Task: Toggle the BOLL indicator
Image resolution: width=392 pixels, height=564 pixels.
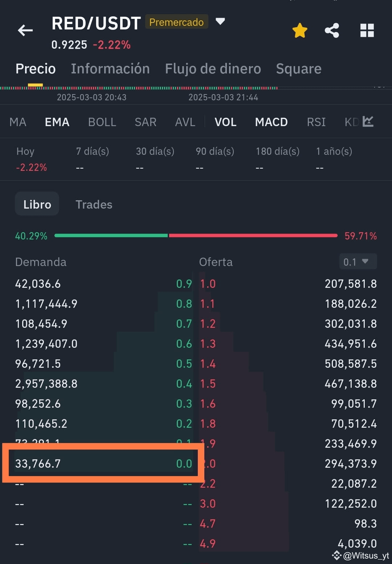Action: click(102, 122)
